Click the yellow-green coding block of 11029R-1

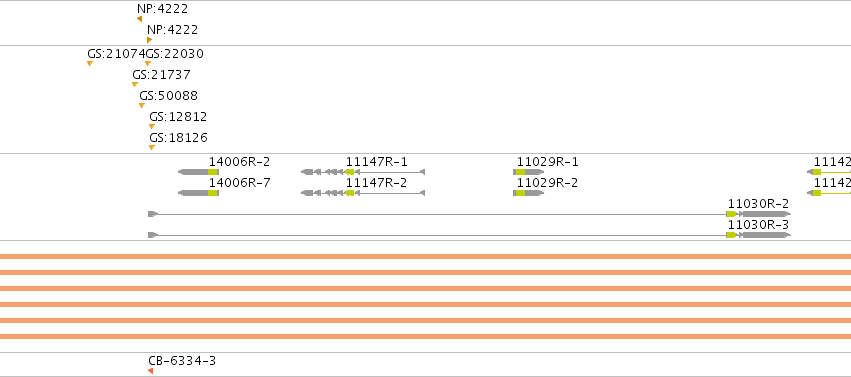pyautogui.click(x=520, y=172)
